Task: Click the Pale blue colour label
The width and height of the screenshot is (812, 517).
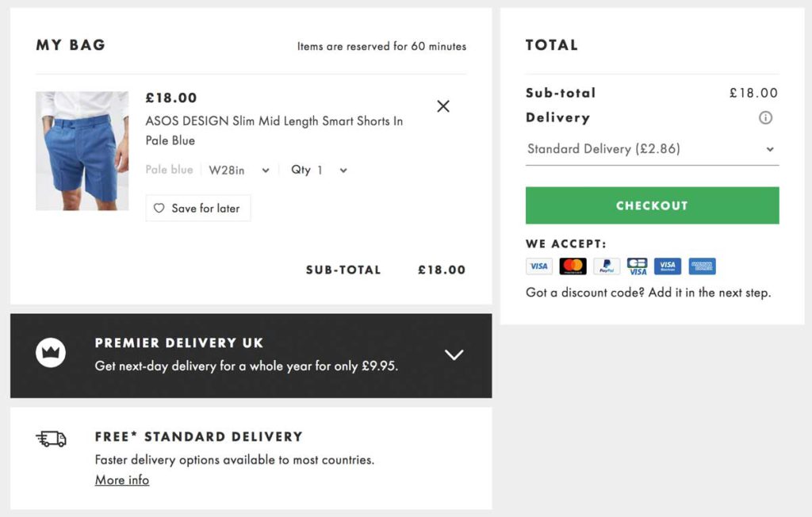Action: coord(169,170)
